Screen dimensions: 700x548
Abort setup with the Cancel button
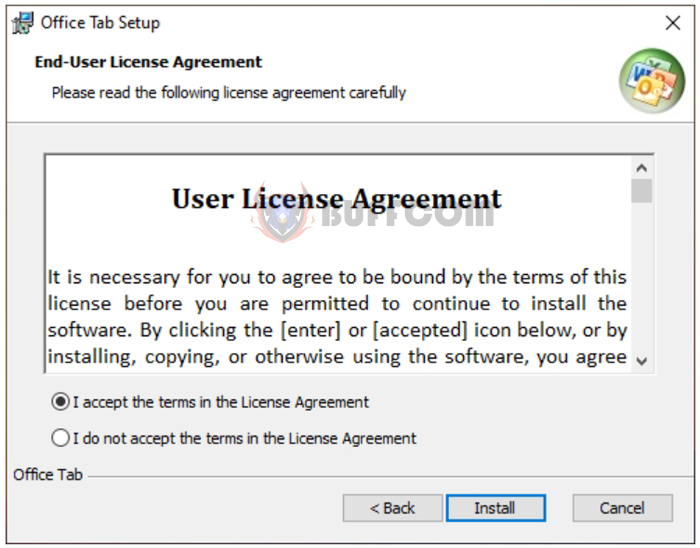point(622,508)
